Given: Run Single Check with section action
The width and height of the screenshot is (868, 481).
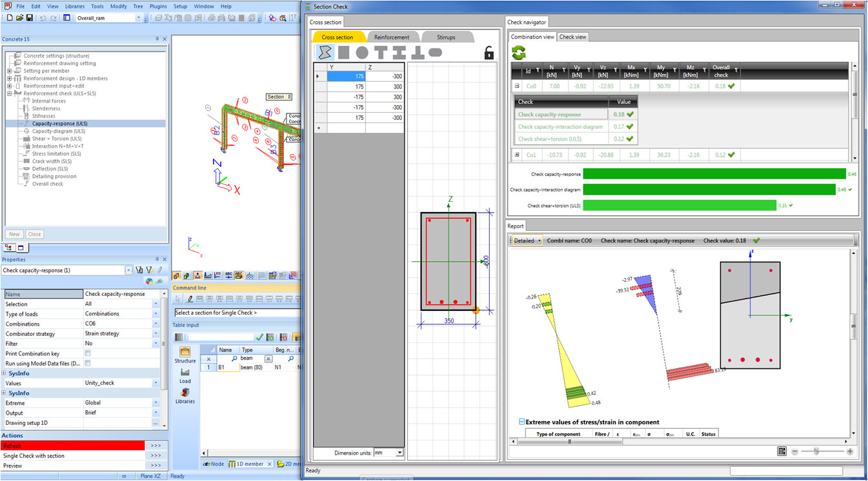Looking at the screenshot, I should pos(72,456).
